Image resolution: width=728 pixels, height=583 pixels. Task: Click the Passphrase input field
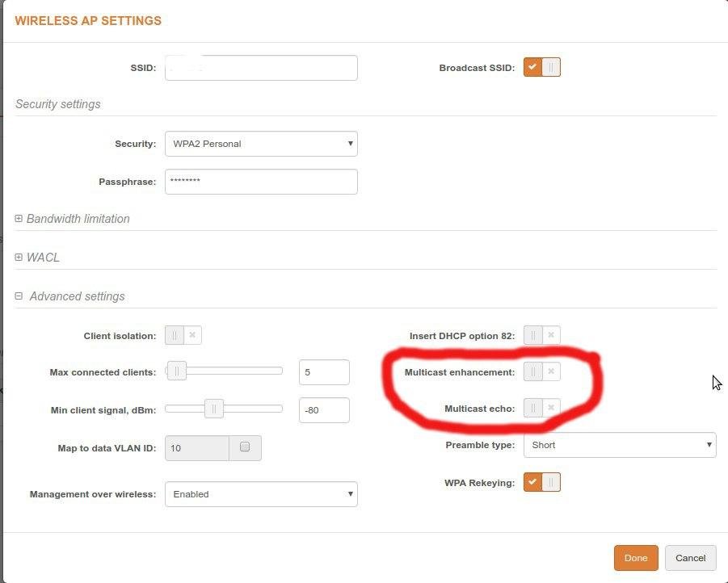pos(261,182)
